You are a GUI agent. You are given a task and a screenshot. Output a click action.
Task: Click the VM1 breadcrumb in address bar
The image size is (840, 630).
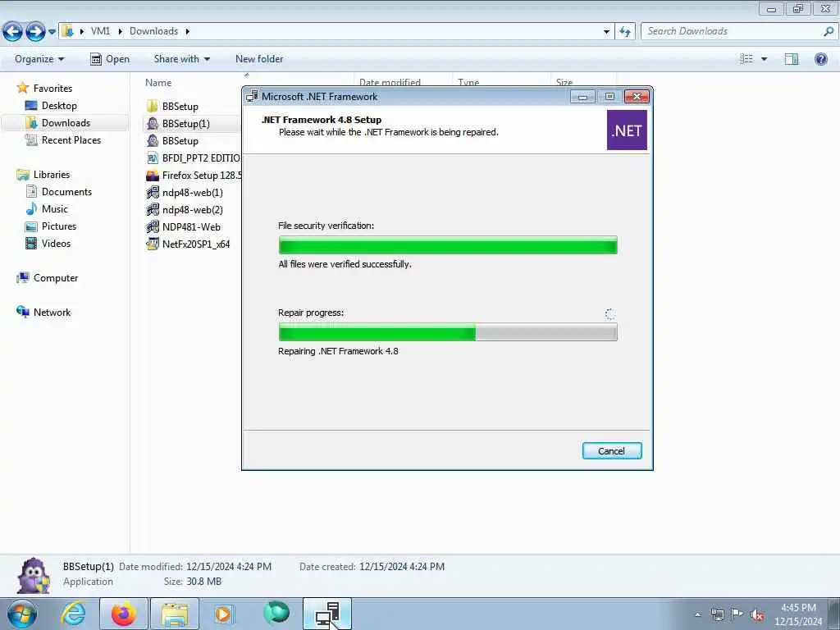(x=100, y=31)
